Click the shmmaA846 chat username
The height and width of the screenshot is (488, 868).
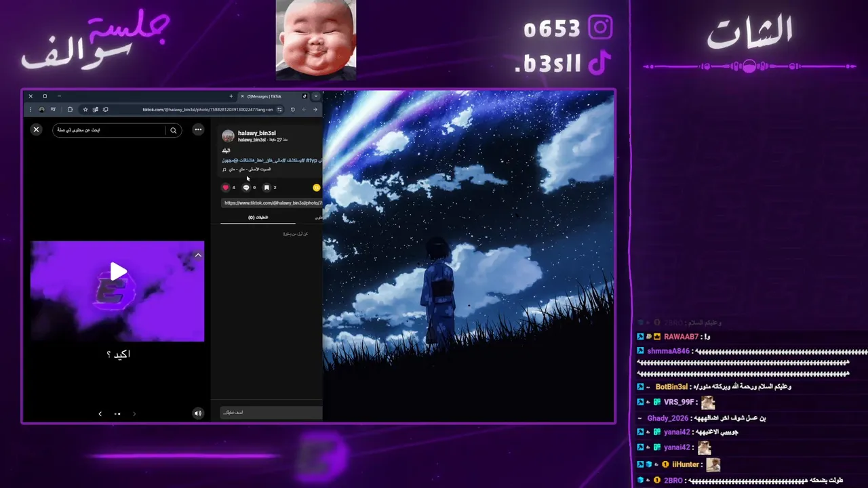coord(669,351)
